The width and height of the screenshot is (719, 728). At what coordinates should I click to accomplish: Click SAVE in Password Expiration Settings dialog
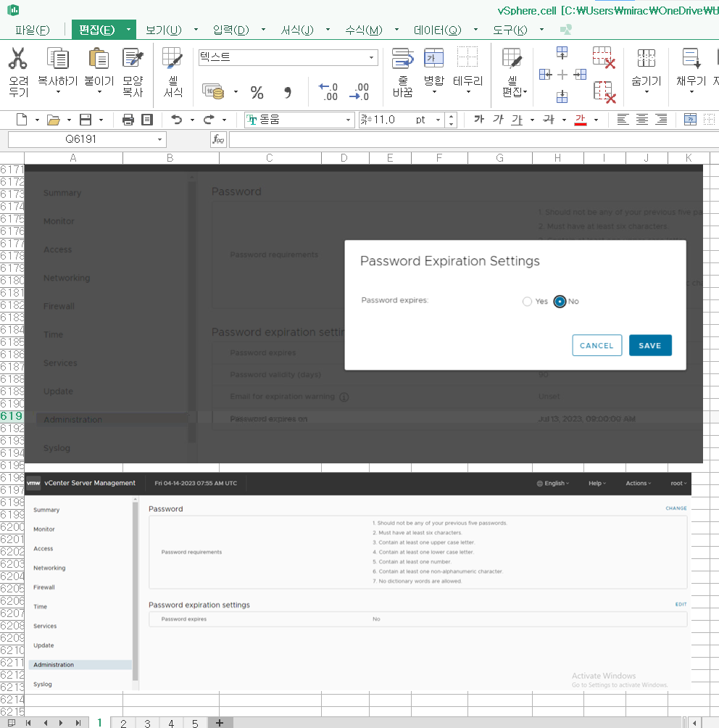[650, 345]
